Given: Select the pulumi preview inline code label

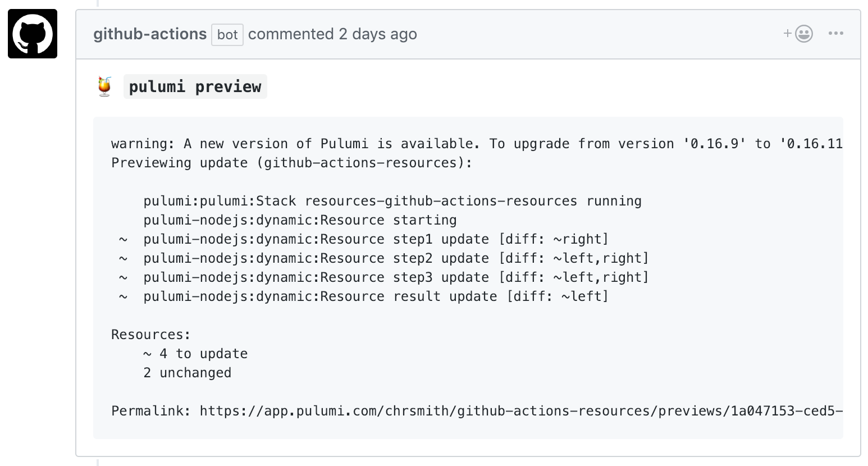Looking at the screenshot, I should pos(195,86).
